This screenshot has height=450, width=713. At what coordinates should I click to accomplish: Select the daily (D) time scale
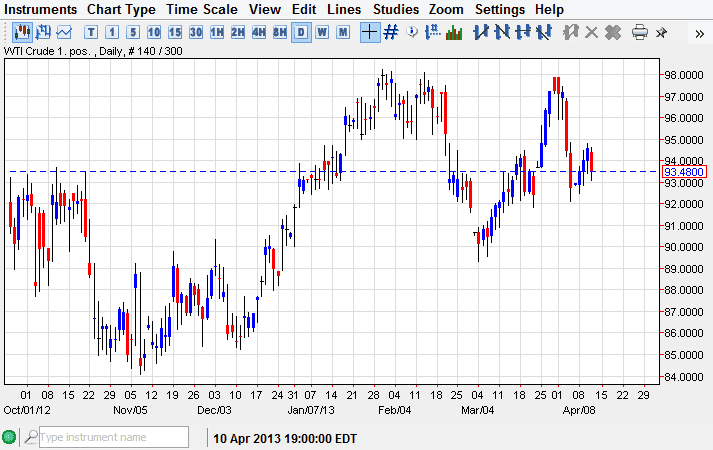[300, 32]
